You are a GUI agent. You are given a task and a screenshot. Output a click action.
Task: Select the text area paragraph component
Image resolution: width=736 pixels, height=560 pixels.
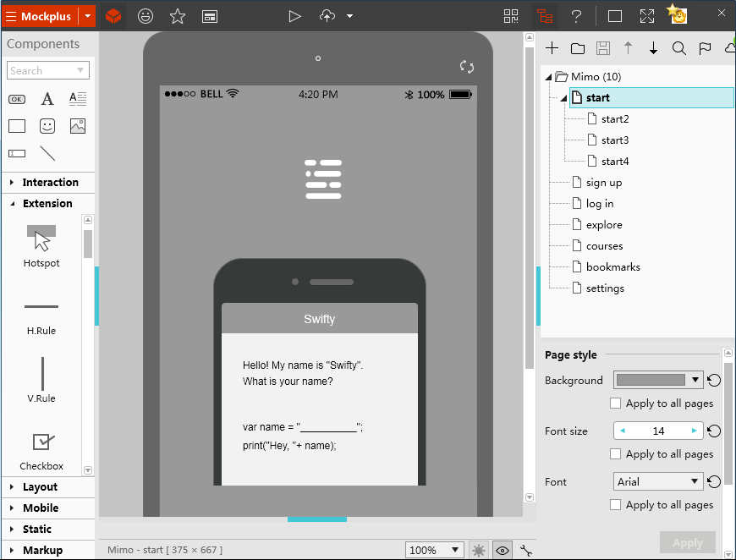[78, 99]
